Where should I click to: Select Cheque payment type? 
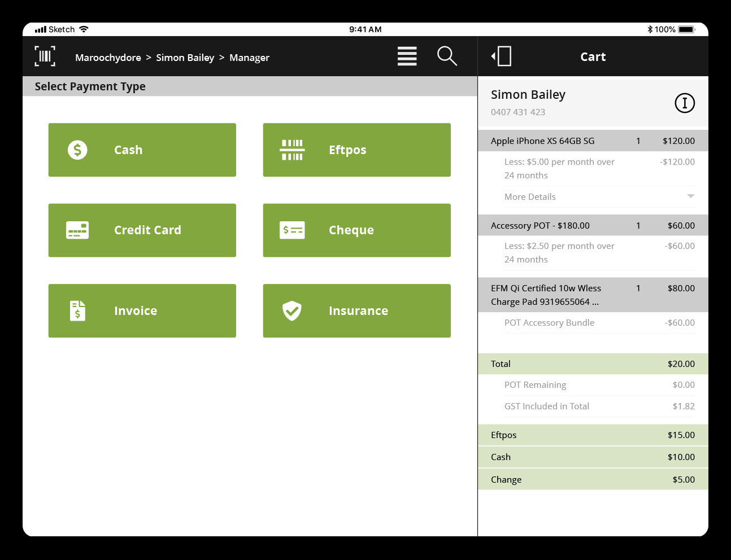point(356,230)
